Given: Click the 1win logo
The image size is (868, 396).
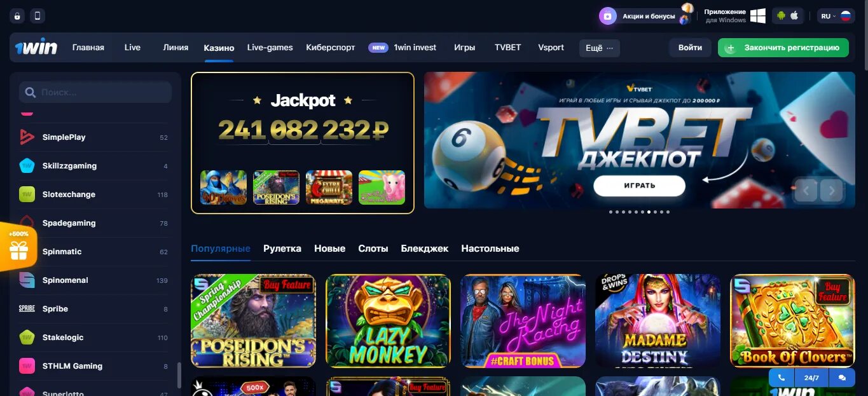Looking at the screenshot, I should 36,48.
